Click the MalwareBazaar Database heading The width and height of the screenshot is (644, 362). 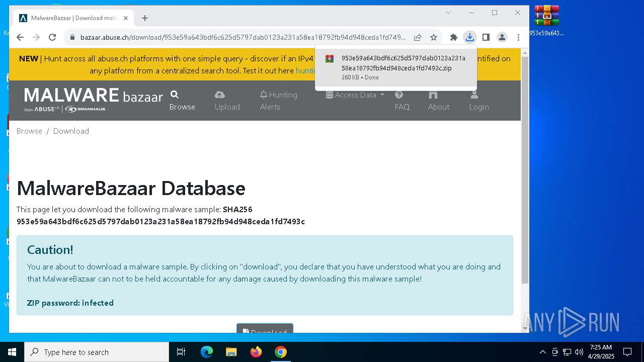point(131,188)
